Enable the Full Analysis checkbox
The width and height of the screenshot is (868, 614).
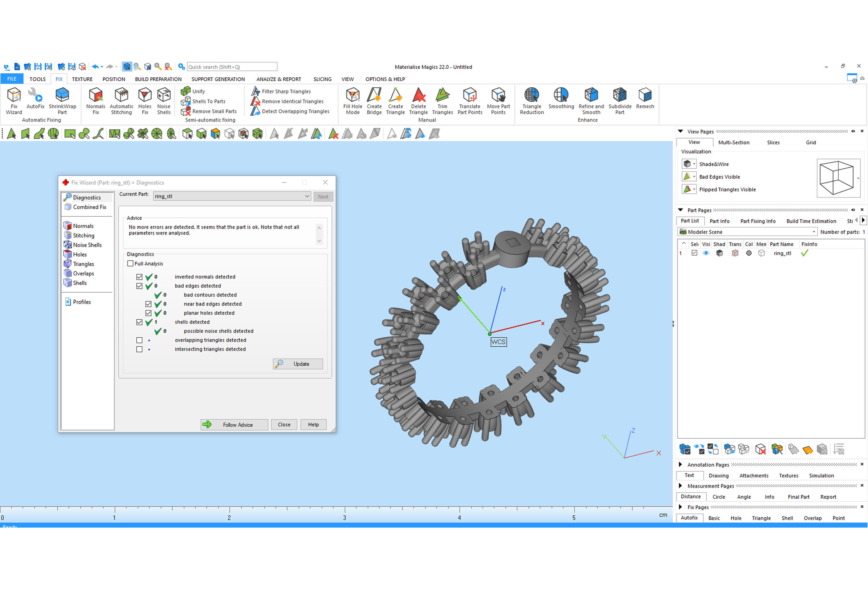[x=130, y=264]
